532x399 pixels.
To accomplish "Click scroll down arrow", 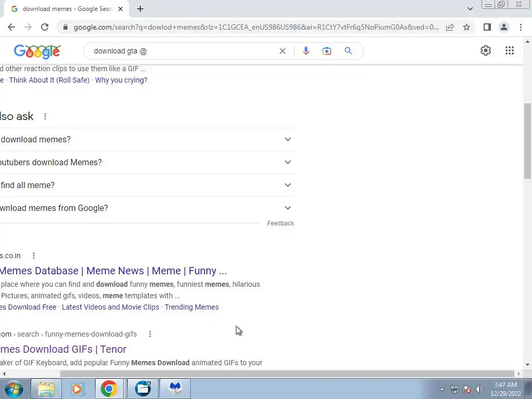I will coord(527,365).
